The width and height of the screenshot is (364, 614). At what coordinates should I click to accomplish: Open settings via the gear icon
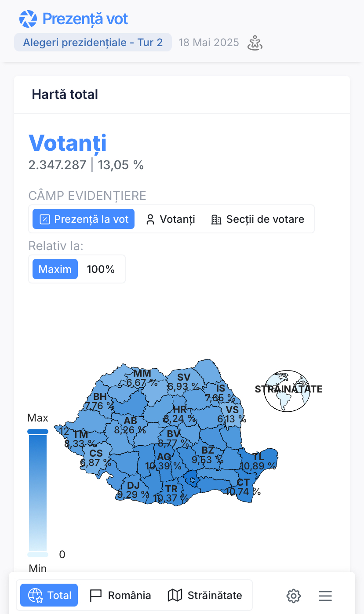pyautogui.click(x=294, y=596)
